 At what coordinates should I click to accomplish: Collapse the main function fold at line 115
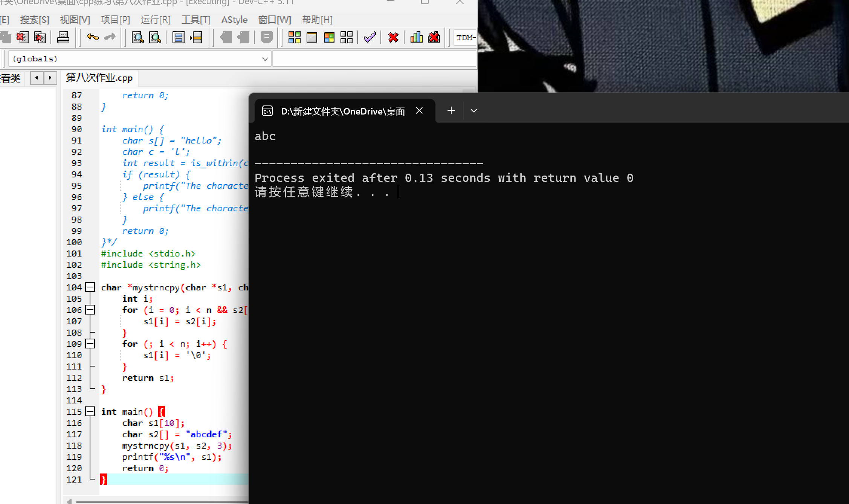click(x=90, y=412)
